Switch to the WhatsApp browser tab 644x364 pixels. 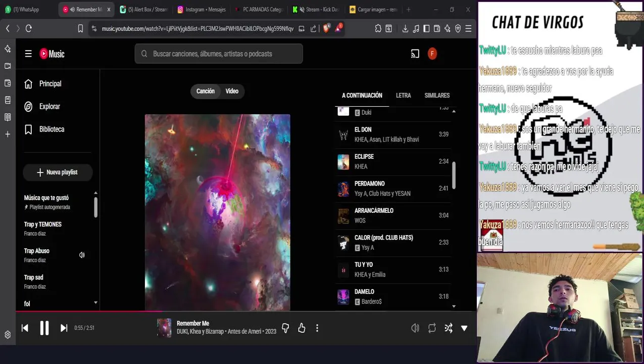[26, 9]
